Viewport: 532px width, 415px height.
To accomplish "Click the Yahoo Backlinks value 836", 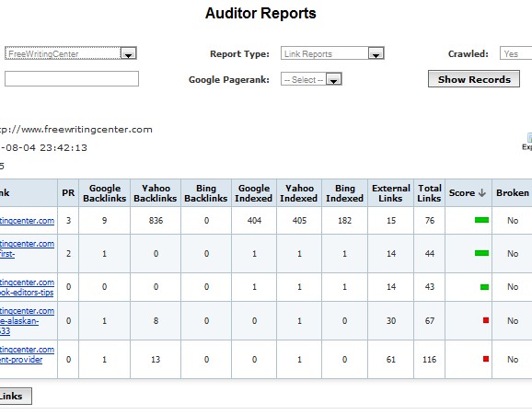I will (156, 221).
